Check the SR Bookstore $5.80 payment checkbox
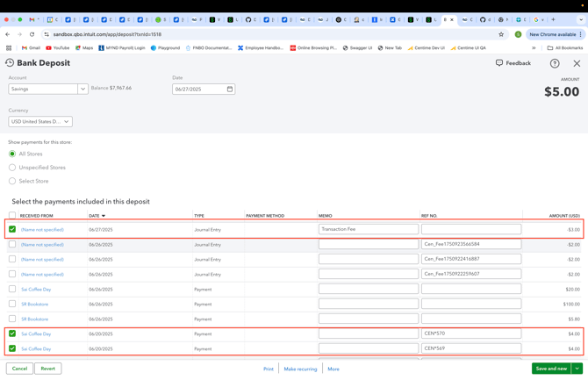This screenshot has height=380, width=588. [x=12, y=319]
